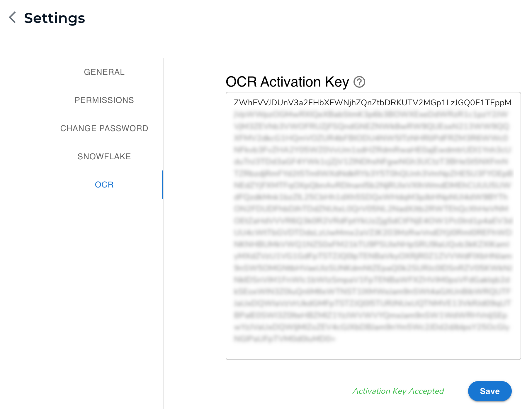Navigate to CHANGE PASSWORD

click(x=104, y=128)
